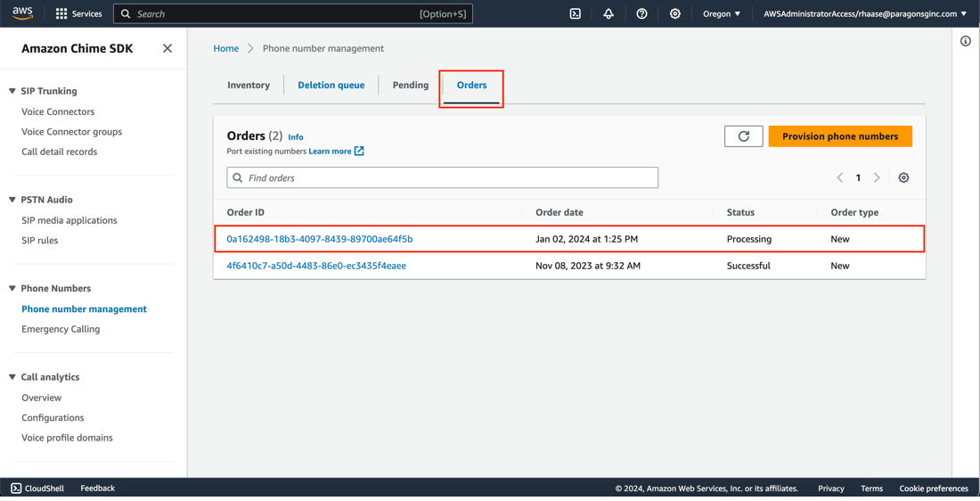
Task: Open top bar settings gear
Action: pyautogui.click(x=675, y=13)
